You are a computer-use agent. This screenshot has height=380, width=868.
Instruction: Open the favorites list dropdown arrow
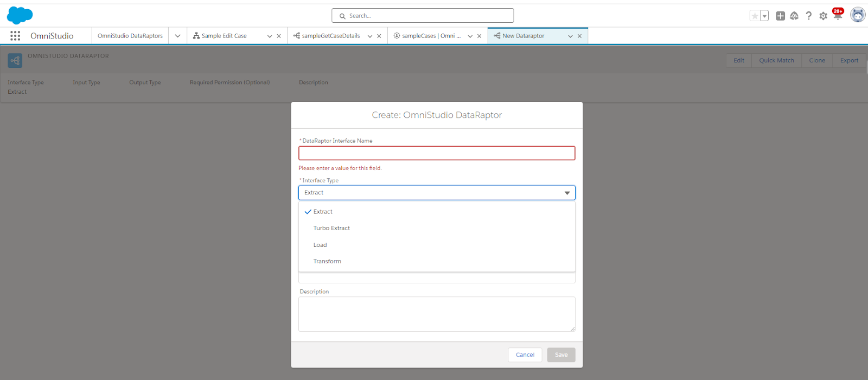(x=764, y=16)
